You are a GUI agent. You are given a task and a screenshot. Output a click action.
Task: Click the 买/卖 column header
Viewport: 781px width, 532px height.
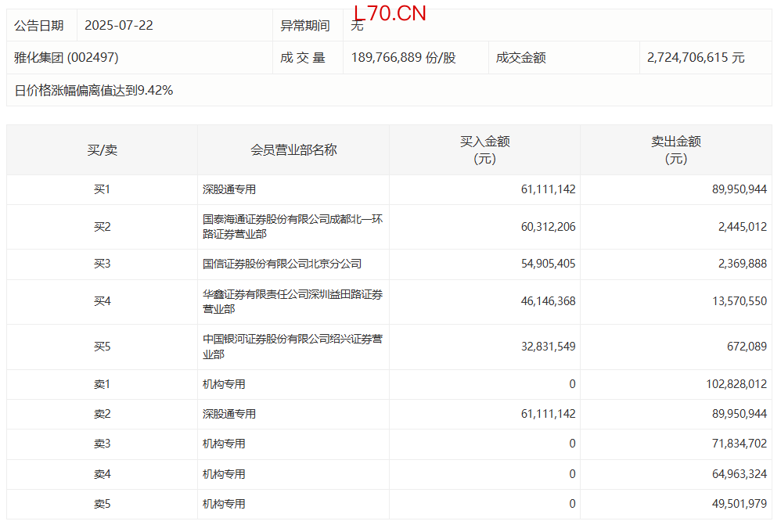(102, 150)
